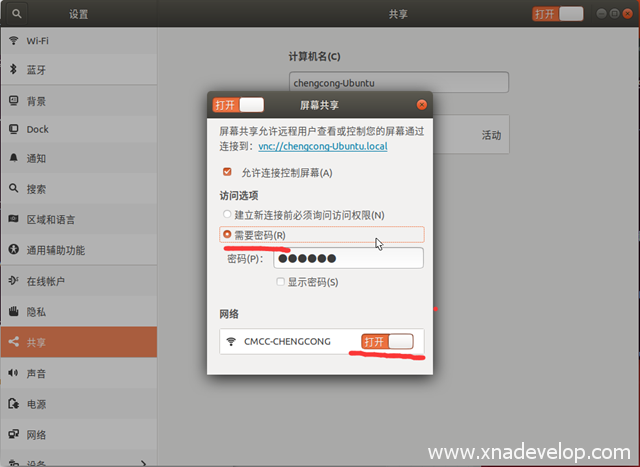Toggle the CMCC-CHENGCONG network switch
This screenshot has width=640, height=467.
[x=387, y=341]
